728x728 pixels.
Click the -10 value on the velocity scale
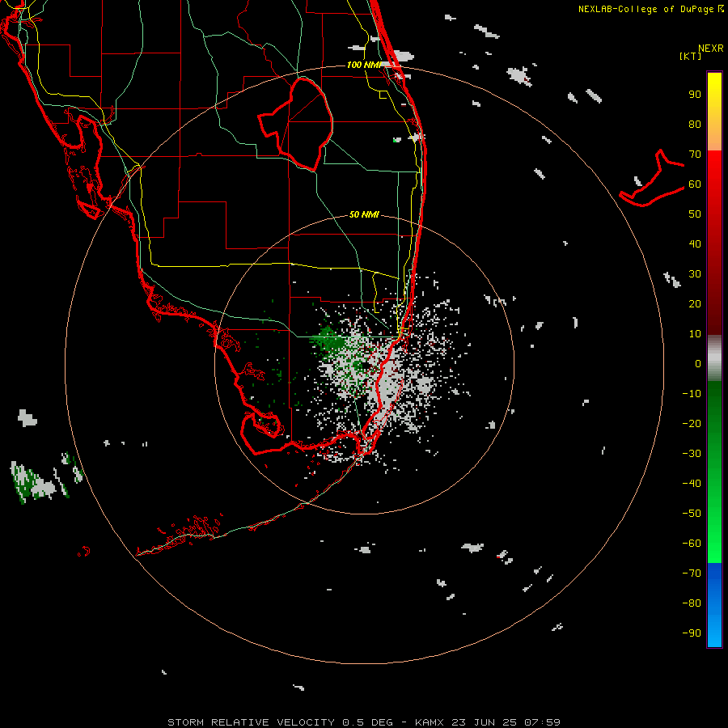(692, 394)
